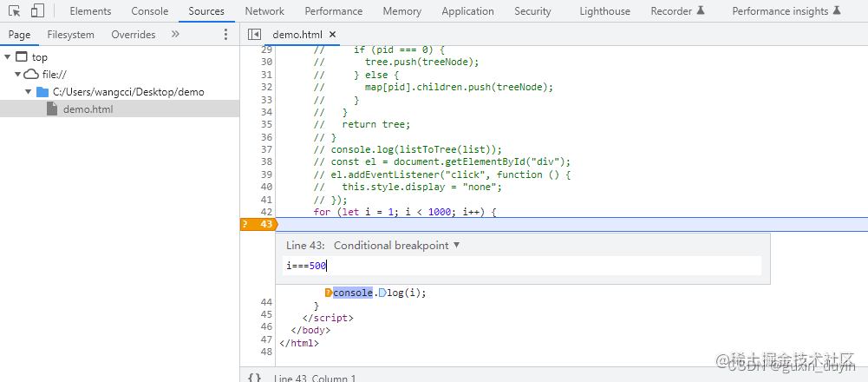This screenshot has height=382, width=868.
Task: Activate the inspect element picker icon
Action: (x=15, y=11)
